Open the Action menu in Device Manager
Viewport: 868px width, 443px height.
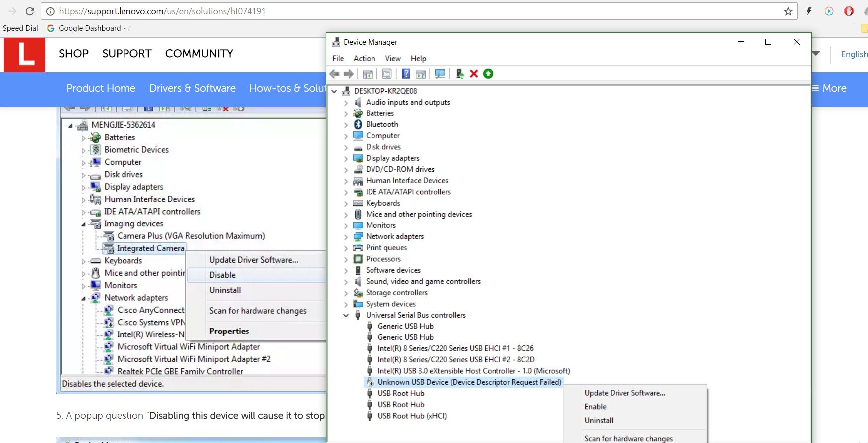point(365,58)
